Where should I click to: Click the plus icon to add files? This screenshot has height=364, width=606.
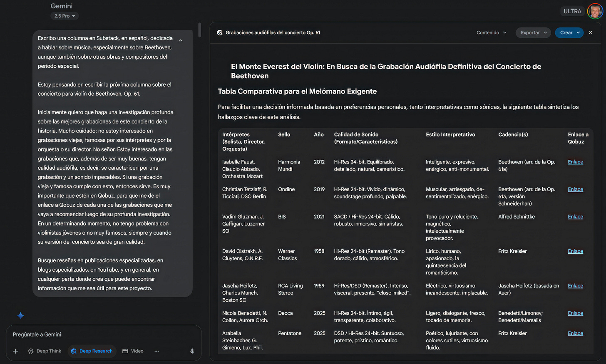15,351
